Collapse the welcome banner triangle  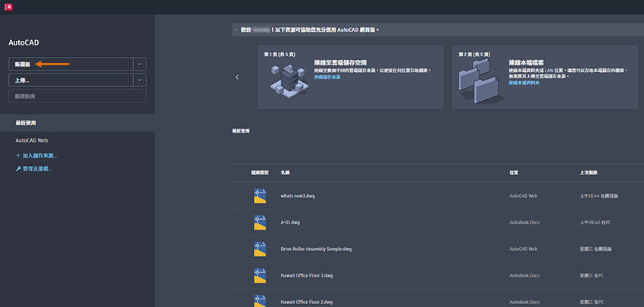[x=236, y=30]
